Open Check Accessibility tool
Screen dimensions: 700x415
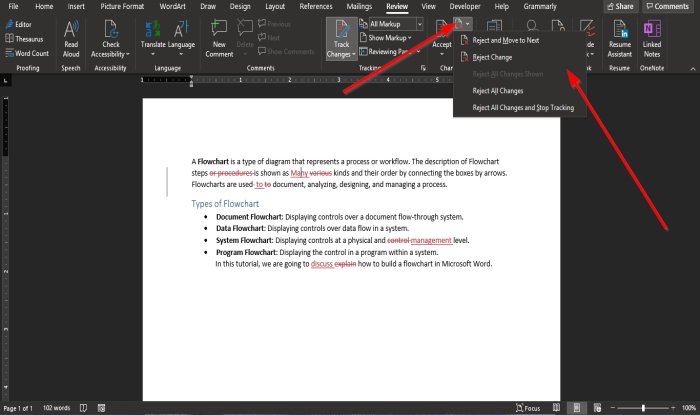click(x=110, y=39)
